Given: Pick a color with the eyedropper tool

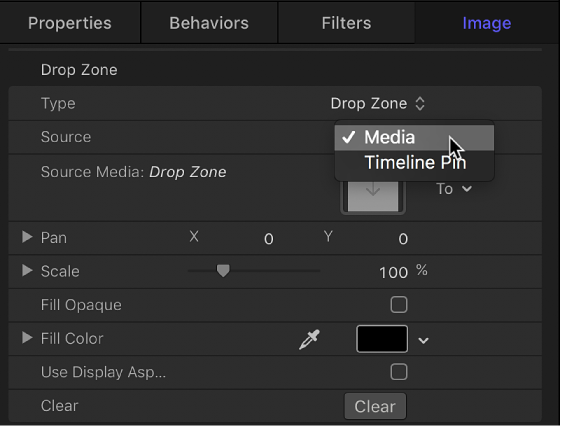Looking at the screenshot, I should tap(309, 340).
